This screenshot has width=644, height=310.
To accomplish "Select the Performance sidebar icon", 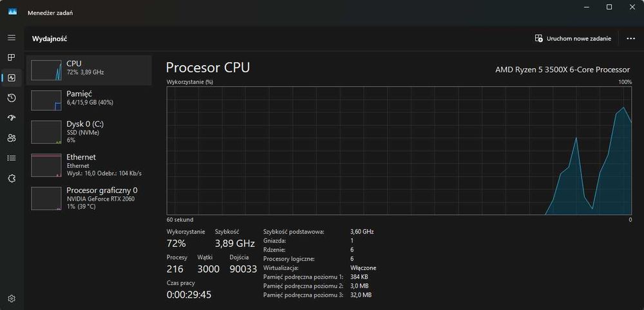I will pyautogui.click(x=12, y=78).
